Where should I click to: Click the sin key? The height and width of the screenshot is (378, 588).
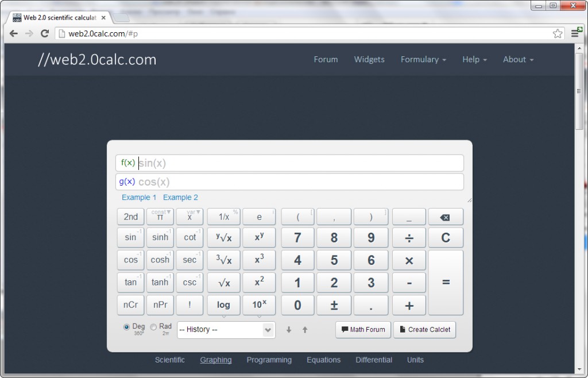[x=130, y=237]
